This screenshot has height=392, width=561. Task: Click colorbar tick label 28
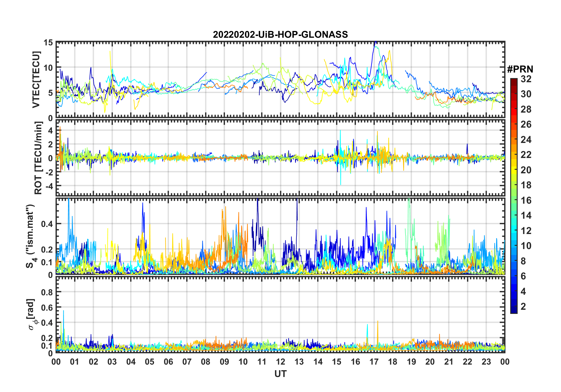(526, 109)
